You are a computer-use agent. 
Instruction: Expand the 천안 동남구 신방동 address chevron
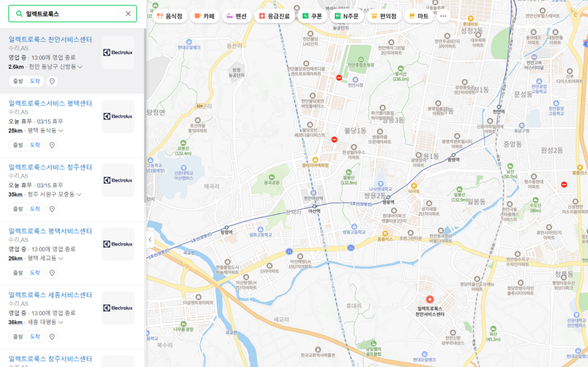(80, 67)
